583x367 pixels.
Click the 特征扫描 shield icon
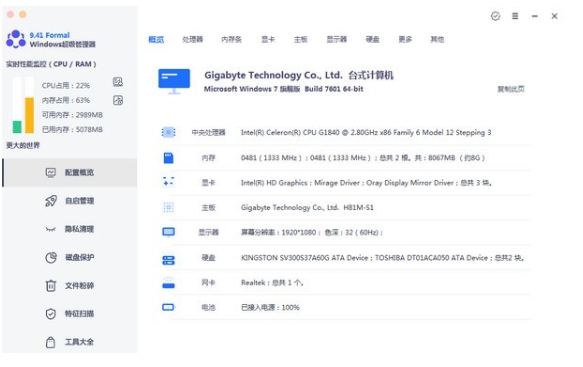point(51,314)
